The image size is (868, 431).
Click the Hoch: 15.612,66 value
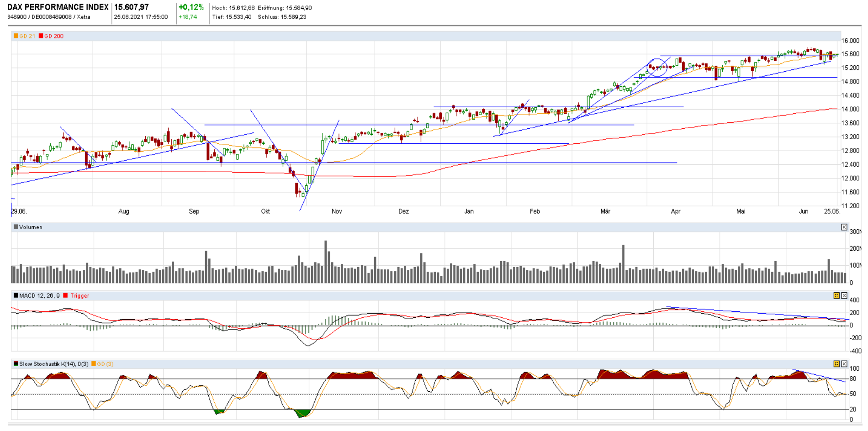click(233, 8)
